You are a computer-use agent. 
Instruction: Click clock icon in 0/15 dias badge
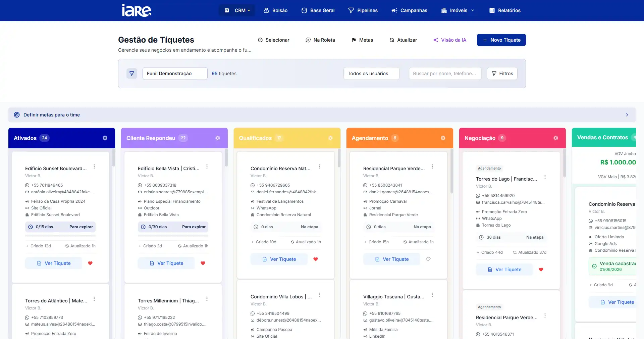click(x=31, y=227)
